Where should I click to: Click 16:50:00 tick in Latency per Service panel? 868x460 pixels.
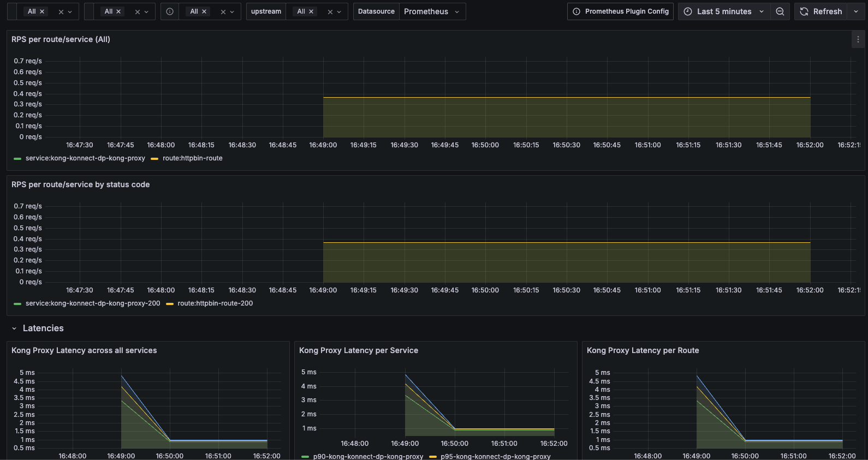click(455, 444)
